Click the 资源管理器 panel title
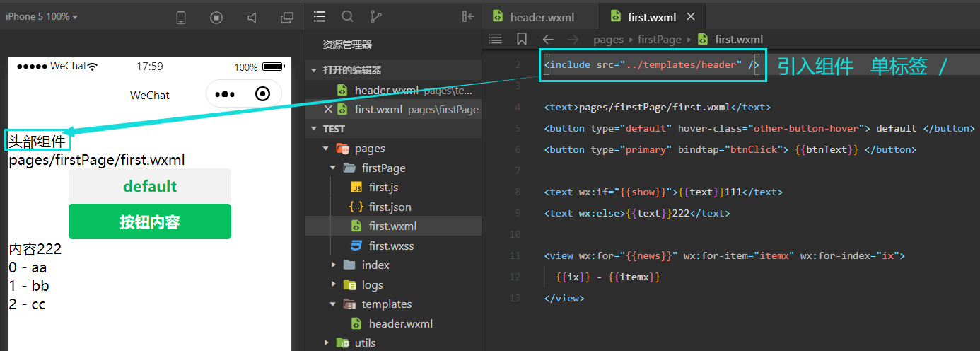980x351 pixels. [347, 45]
